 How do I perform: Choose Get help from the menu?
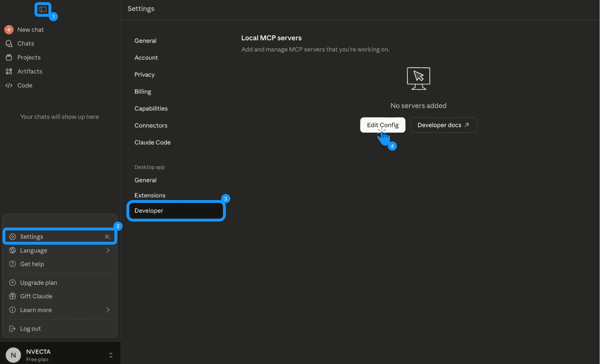(60, 264)
